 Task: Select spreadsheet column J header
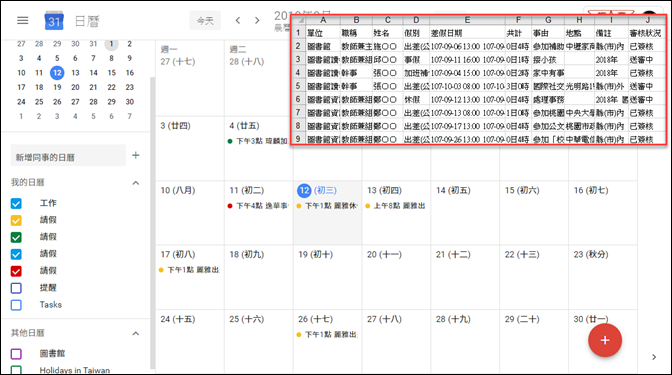[x=647, y=20]
